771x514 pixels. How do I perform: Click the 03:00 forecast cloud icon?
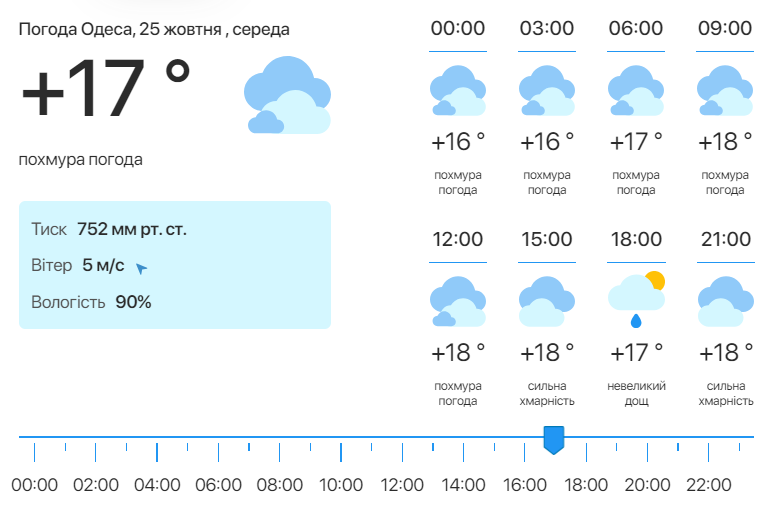[x=547, y=91]
